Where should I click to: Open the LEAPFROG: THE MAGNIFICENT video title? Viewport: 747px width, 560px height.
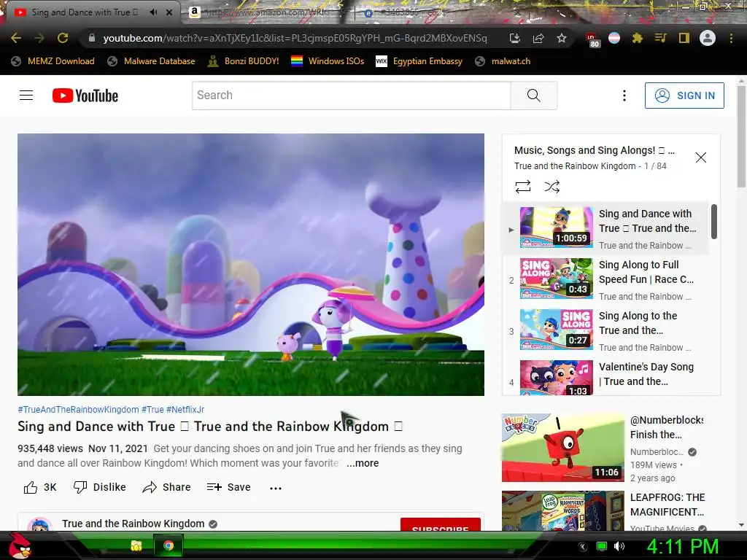pyautogui.click(x=667, y=505)
